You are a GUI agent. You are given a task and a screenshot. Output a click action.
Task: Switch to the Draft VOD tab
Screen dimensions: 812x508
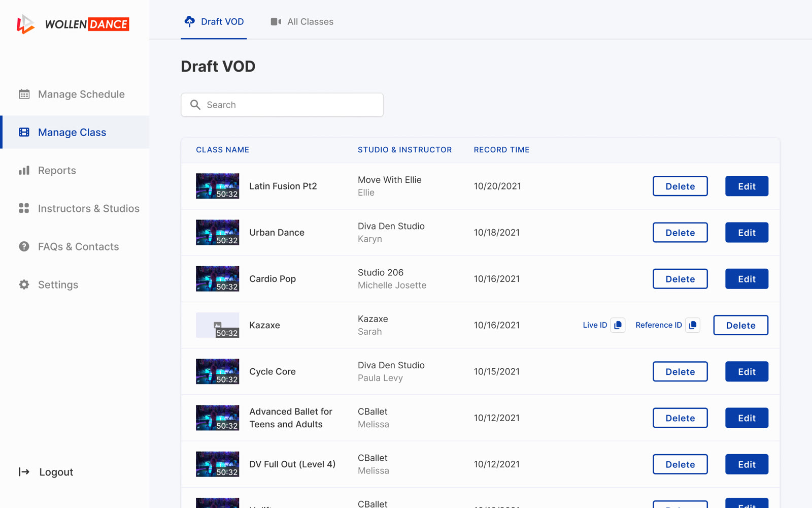pyautogui.click(x=214, y=21)
